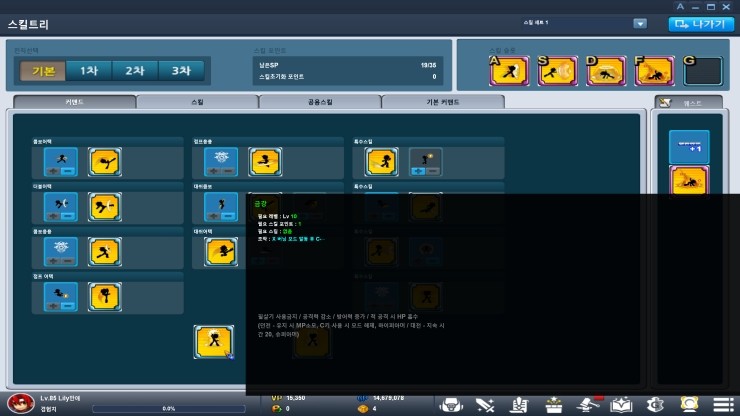Open the crossed swords icon in bottom bar
This screenshot has width=740, height=416.
(x=485, y=405)
